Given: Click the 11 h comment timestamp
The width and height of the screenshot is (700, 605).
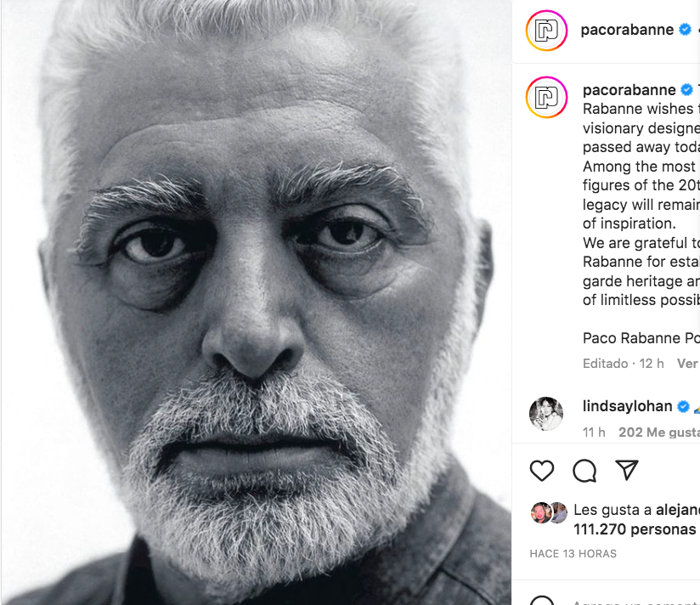Looking at the screenshot, I should pos(594,433).
